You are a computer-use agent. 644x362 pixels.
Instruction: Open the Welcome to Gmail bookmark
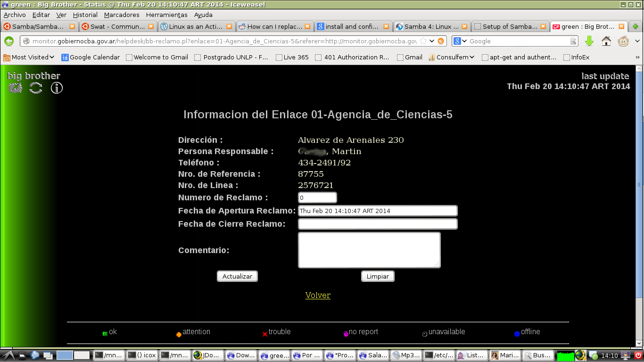click(x=157, y=58)
